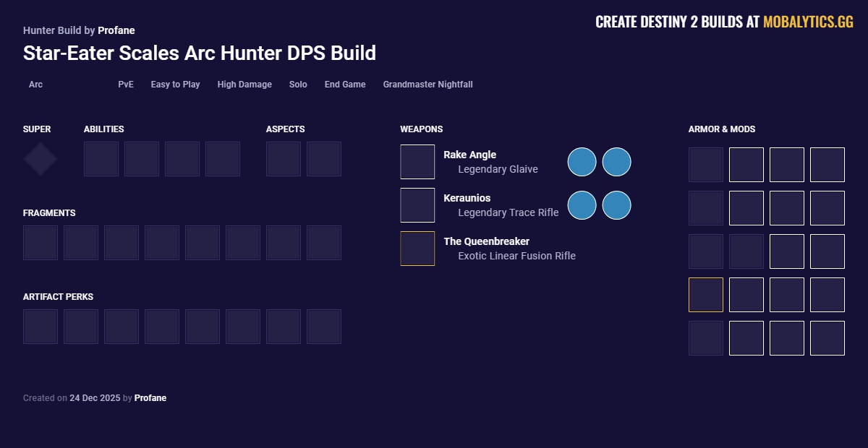Click the Profane author name

pyautogui.click(x=116, y=30)
